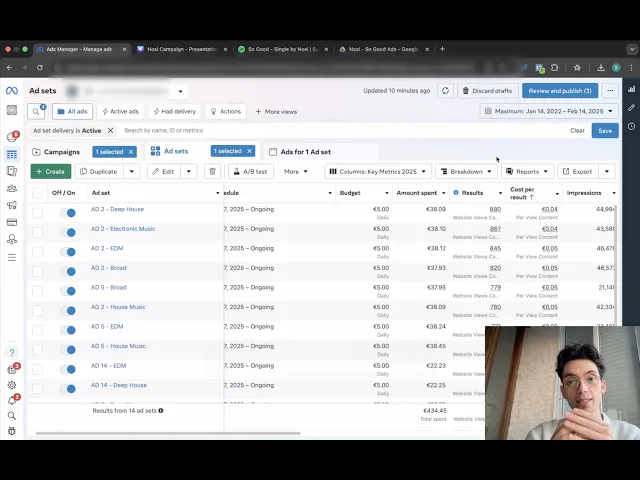Viewport: 640px width, 480px height.
Task: Check the box for AD 2 - Broad row
Action: tap(37, 271)
